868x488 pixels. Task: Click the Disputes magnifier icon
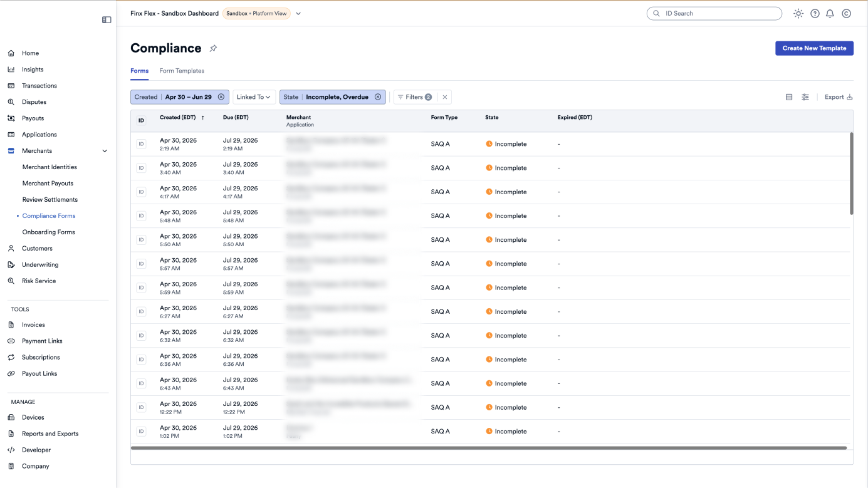[x=11, y=102]
